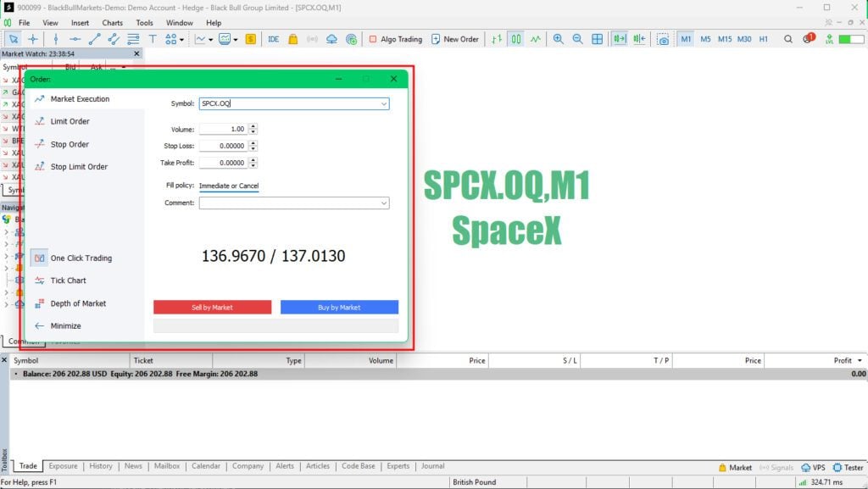Open the Insert menu
Viewport: 868px width, 489px height.
(80, 23)
